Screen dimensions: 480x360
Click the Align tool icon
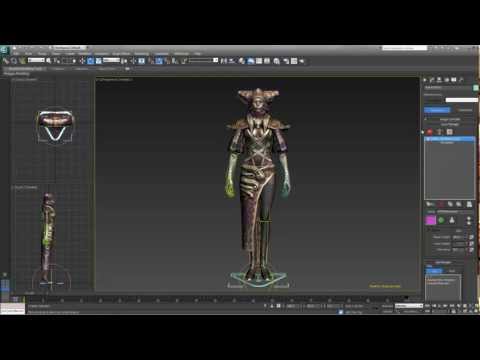(232, 61)
